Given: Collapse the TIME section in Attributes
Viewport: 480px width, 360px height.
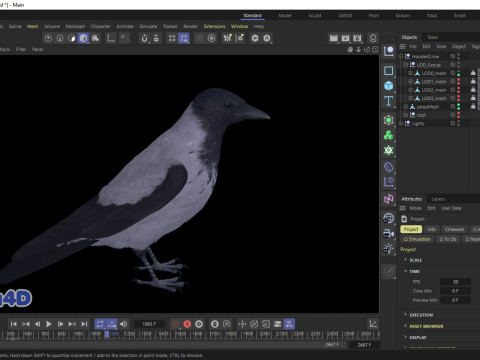Looking at the screenshot, I should click(405, 271).
